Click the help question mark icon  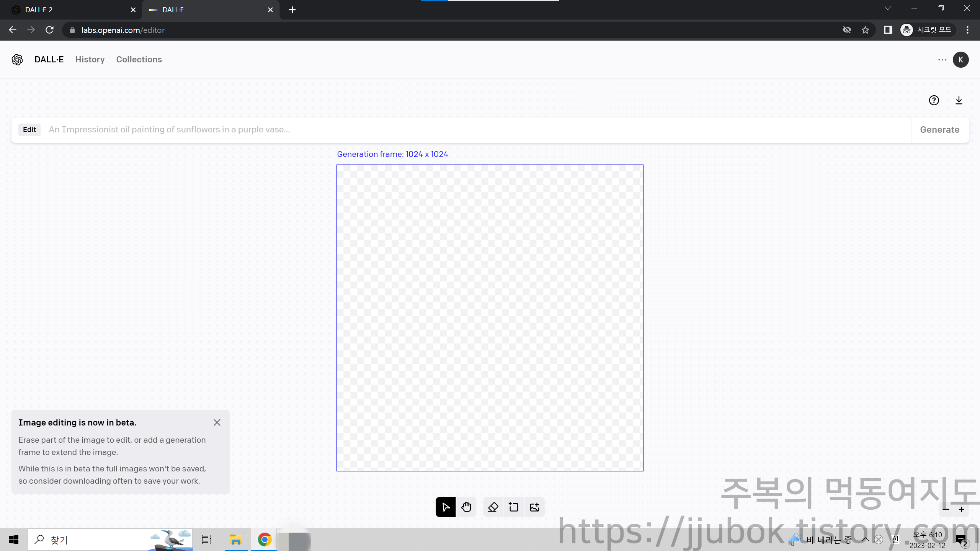coord(934,100)
